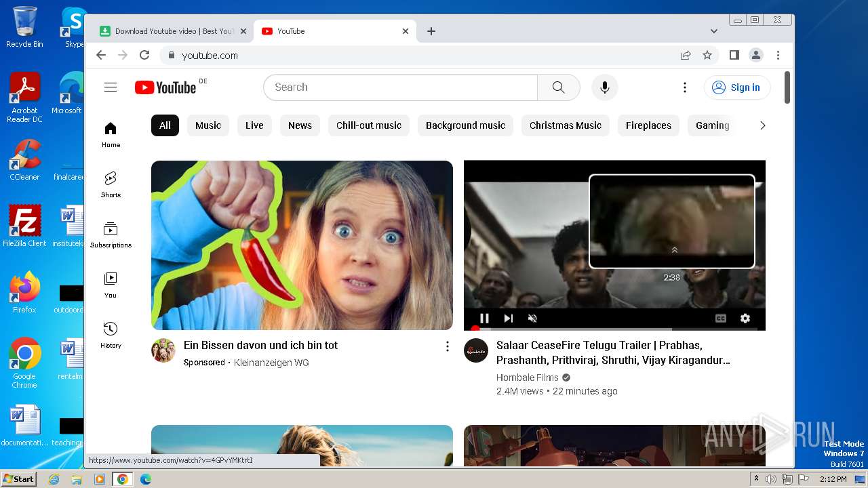Image resolution: width=868 pixels, height=488 pixels.
Task: Select the Chill-out music chip
Action: point(369,125)
